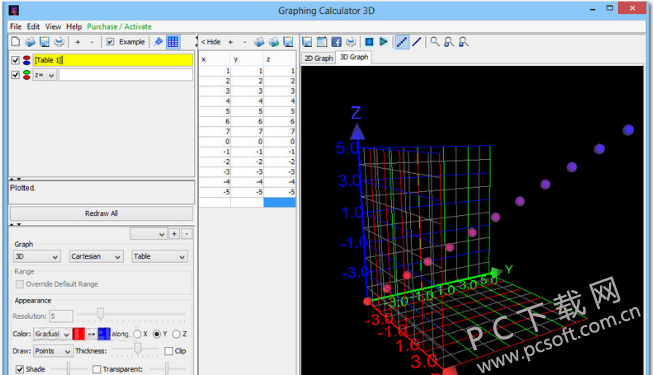Toggle the Example checkbox
Image resolution: width=653 pixels, height=375 pixels.
click(110, 42)
